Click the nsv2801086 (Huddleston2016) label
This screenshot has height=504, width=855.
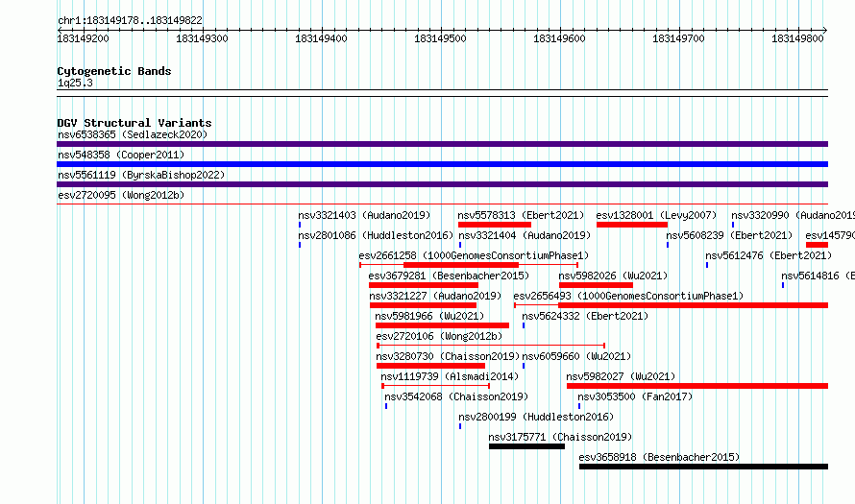(x=376, y=235)
